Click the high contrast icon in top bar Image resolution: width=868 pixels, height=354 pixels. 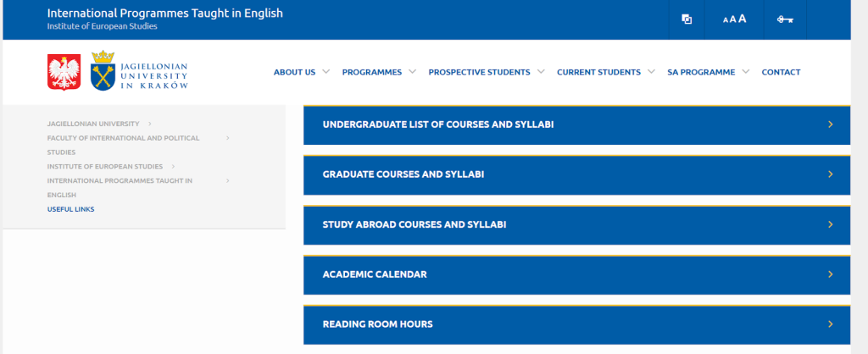(x=687, y=19)
